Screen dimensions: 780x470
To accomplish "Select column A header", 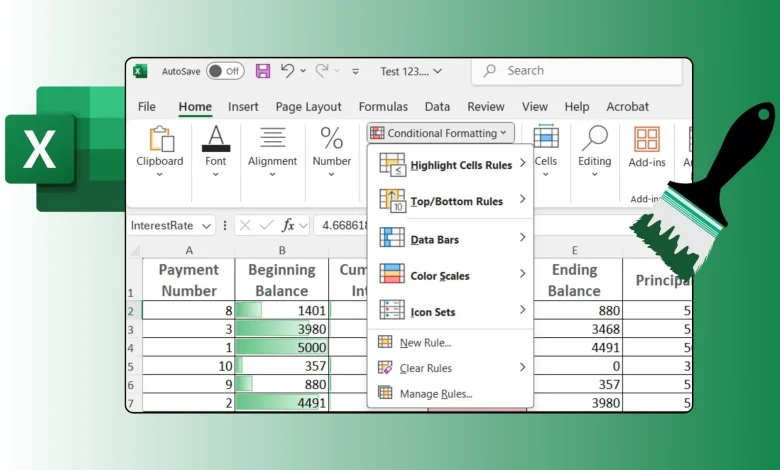I will [x=189, y=251].
